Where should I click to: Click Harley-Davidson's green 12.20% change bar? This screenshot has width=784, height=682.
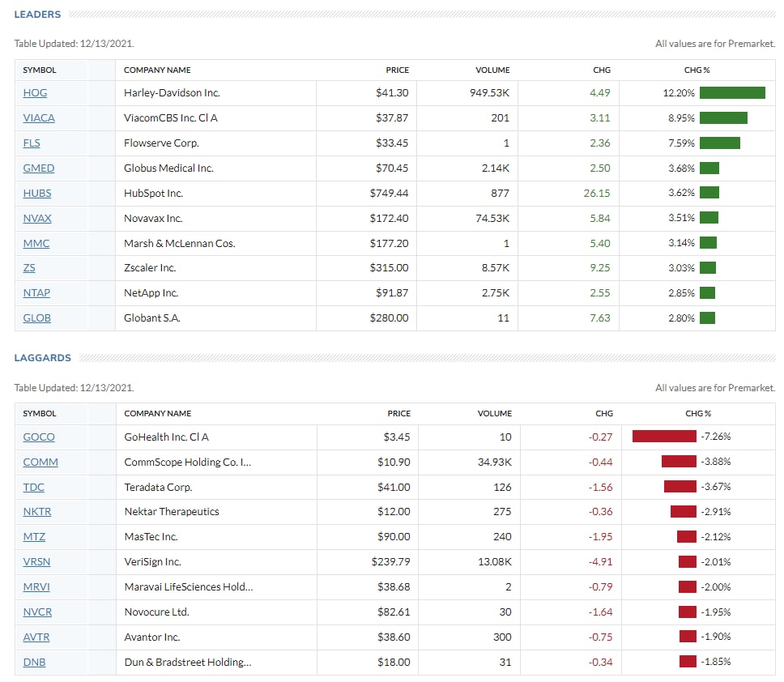pos(732,93)
